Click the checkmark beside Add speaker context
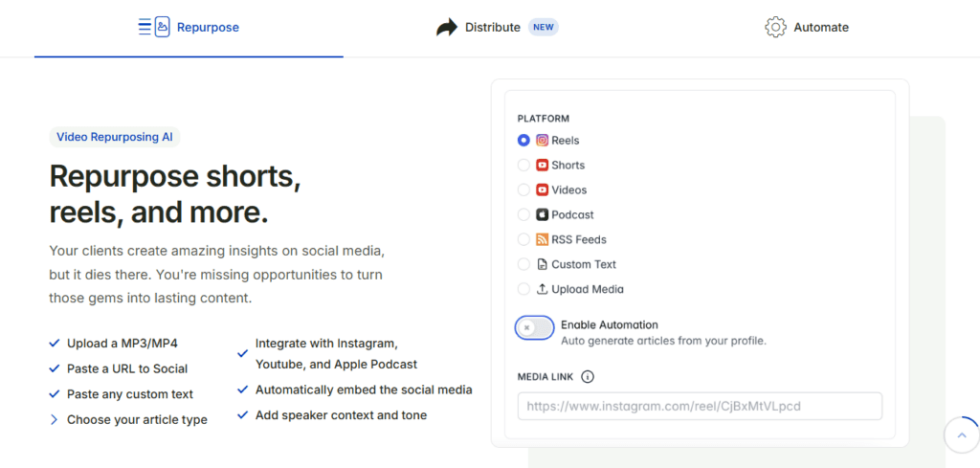The image size is (980, 468). click(242, 415)
